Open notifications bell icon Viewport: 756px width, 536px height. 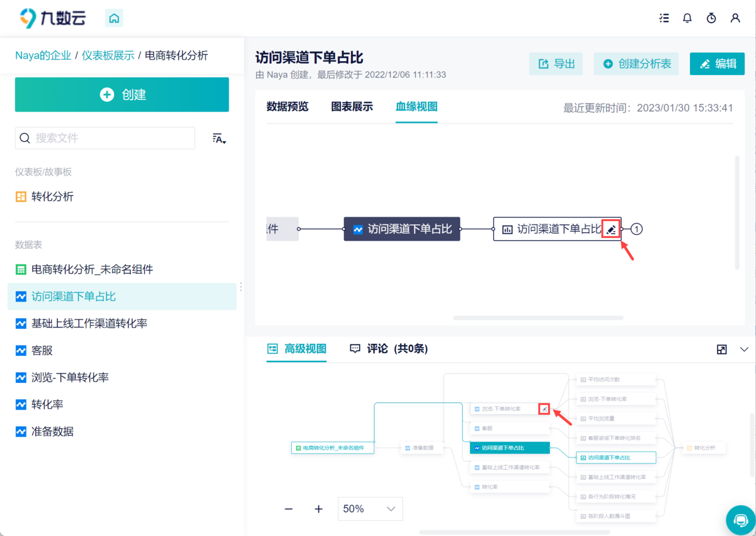pyautogui.click(x=687, y=18)
